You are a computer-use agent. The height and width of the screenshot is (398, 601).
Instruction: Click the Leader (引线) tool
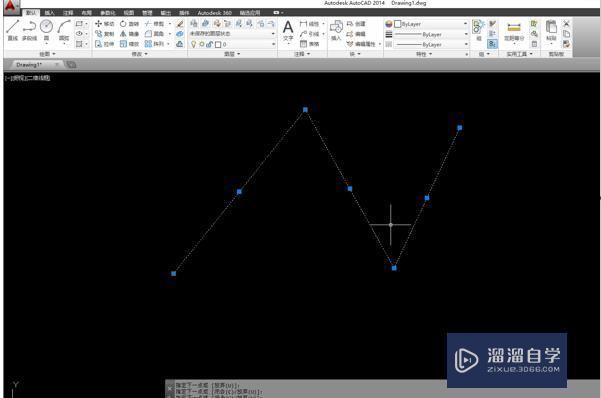(x=309, y=34)
